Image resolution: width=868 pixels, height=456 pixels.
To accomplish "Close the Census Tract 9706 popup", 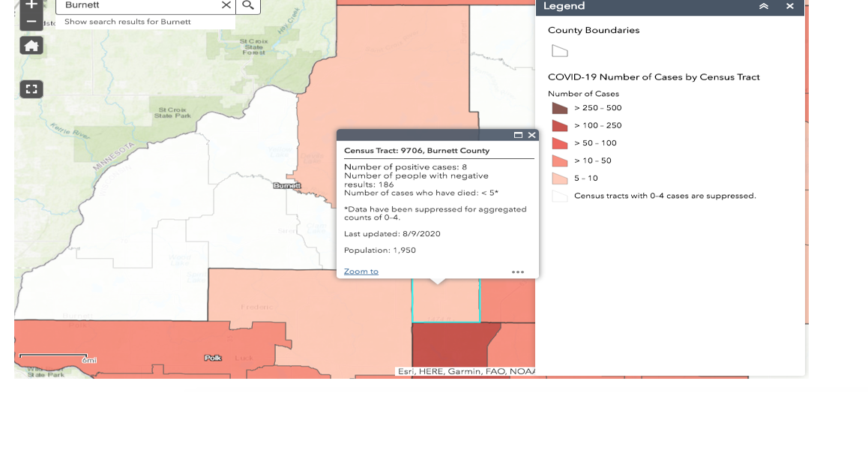I will (531, 135).
